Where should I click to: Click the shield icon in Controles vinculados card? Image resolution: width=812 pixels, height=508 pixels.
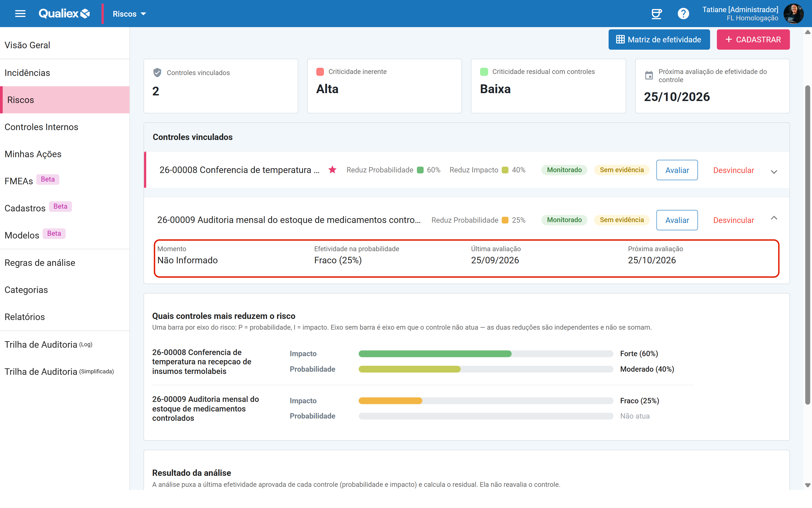(x=157, y=73)
